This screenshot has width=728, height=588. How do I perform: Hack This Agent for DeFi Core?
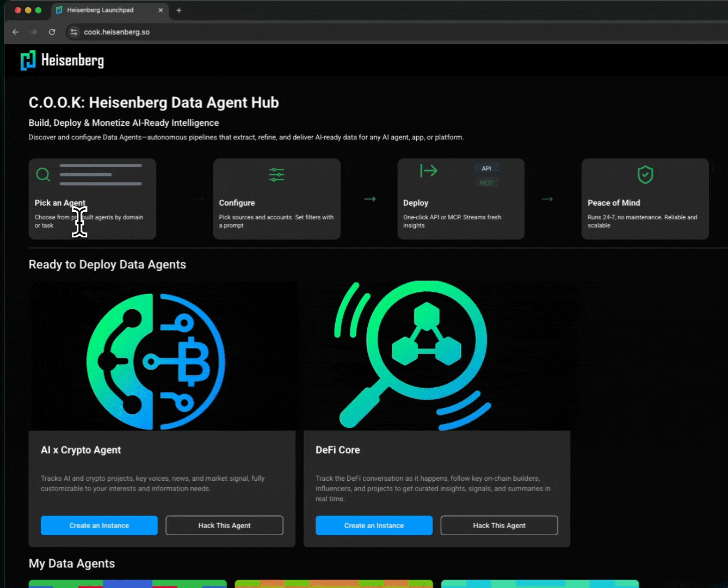click(x=499, y=525)
